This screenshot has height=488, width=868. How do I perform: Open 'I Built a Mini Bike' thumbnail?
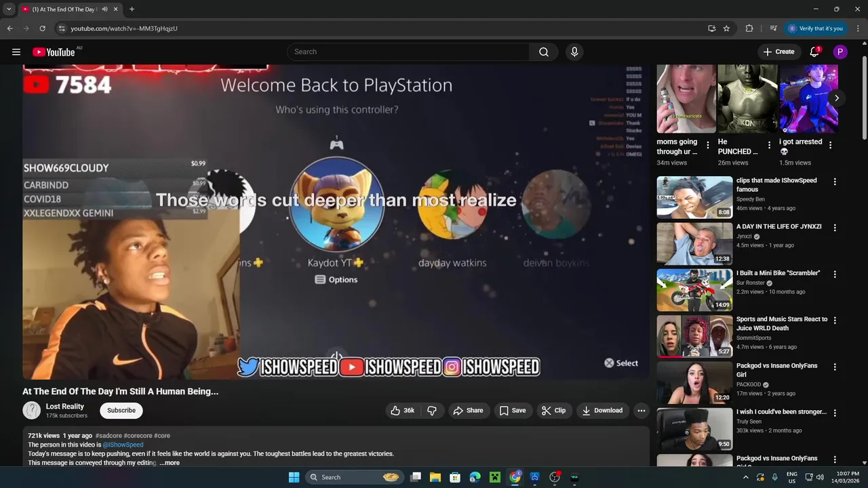coord(694,290)
